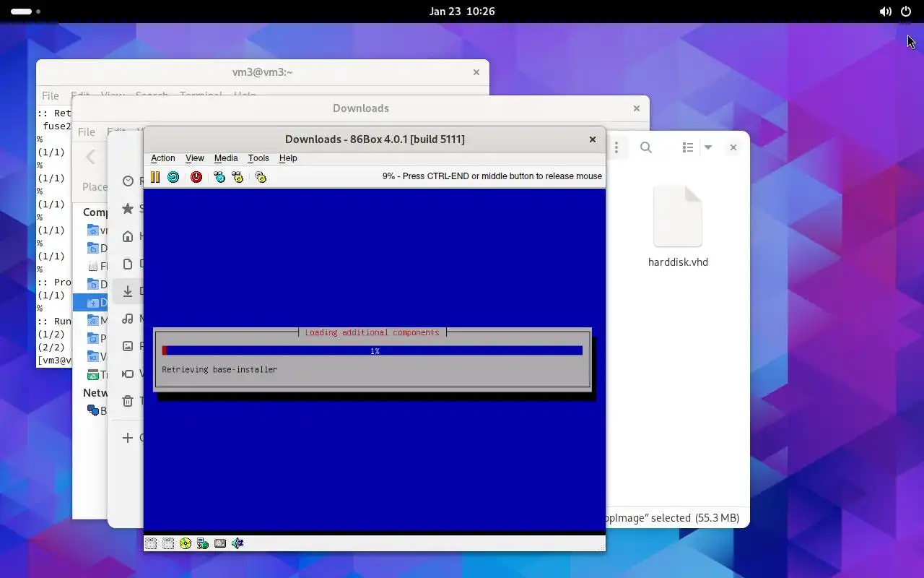Open the power menu in top bar
The image size is (924, 578).
click(906, 12)
